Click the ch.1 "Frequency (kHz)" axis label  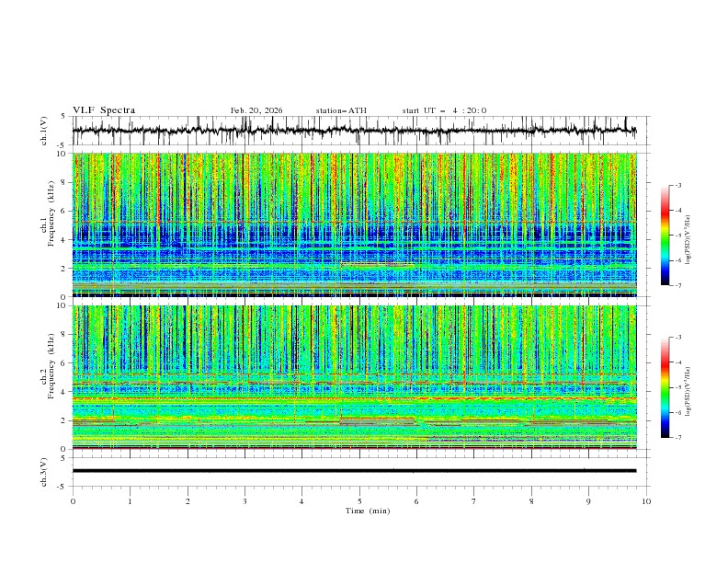pyautogui.click(x=51, y=213)
